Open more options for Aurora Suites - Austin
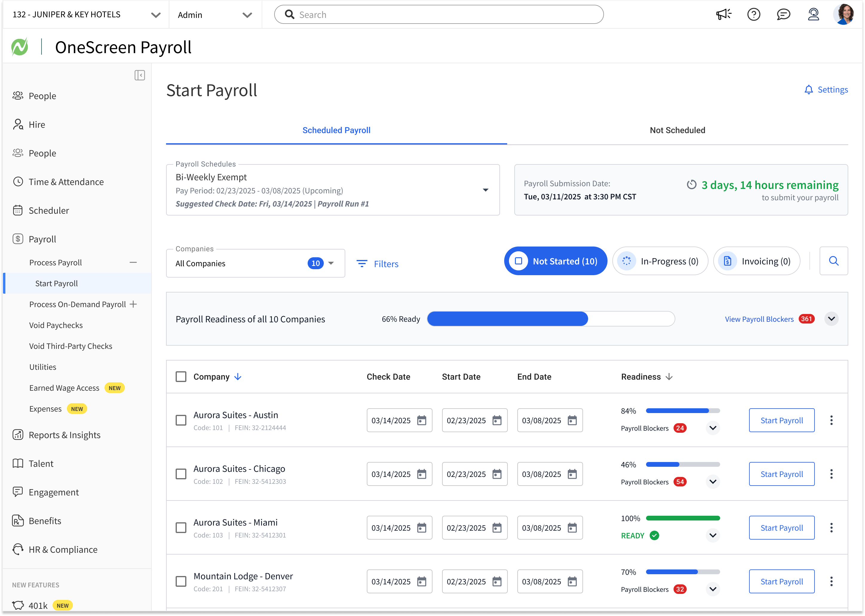 click(x=831, y=420)
